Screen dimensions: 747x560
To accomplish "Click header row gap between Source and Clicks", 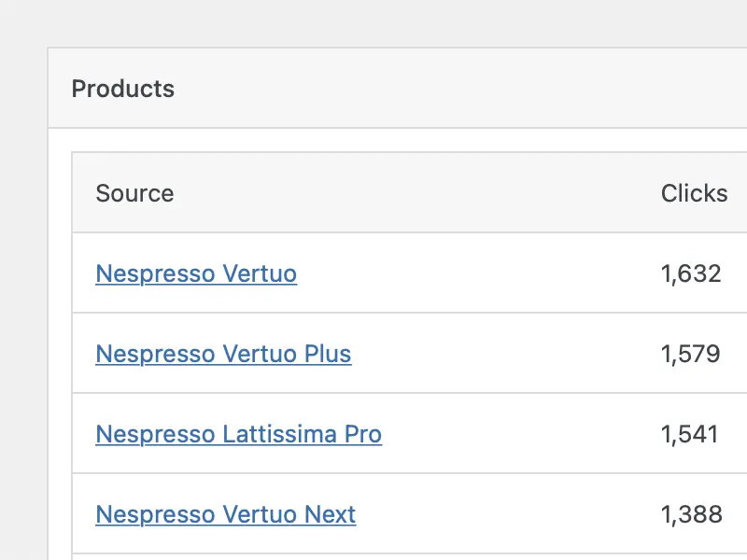I will click(415, 193).
